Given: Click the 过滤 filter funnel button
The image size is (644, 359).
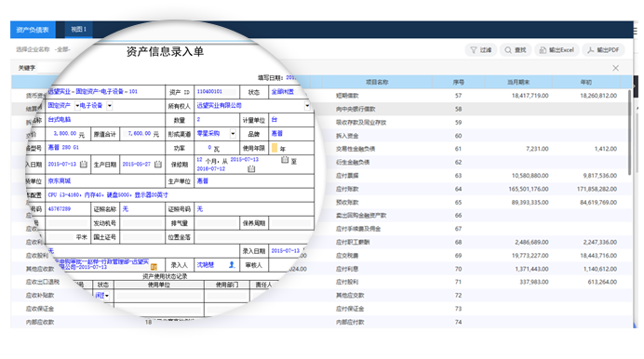Looking at the screenshot, I should pyautogui.click(x=481, y=50).
